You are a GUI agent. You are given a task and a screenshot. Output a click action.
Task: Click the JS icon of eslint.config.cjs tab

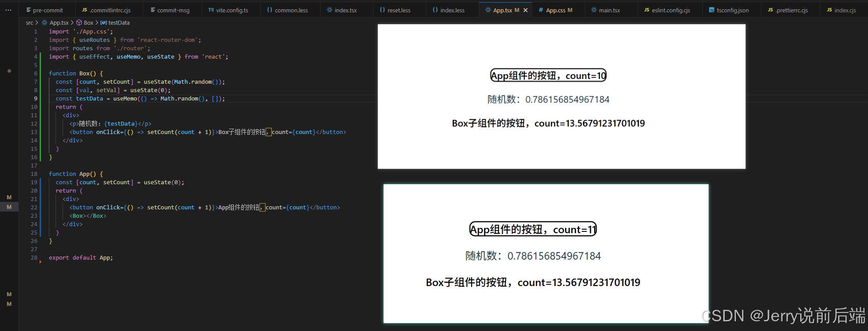tap(646, 10)
